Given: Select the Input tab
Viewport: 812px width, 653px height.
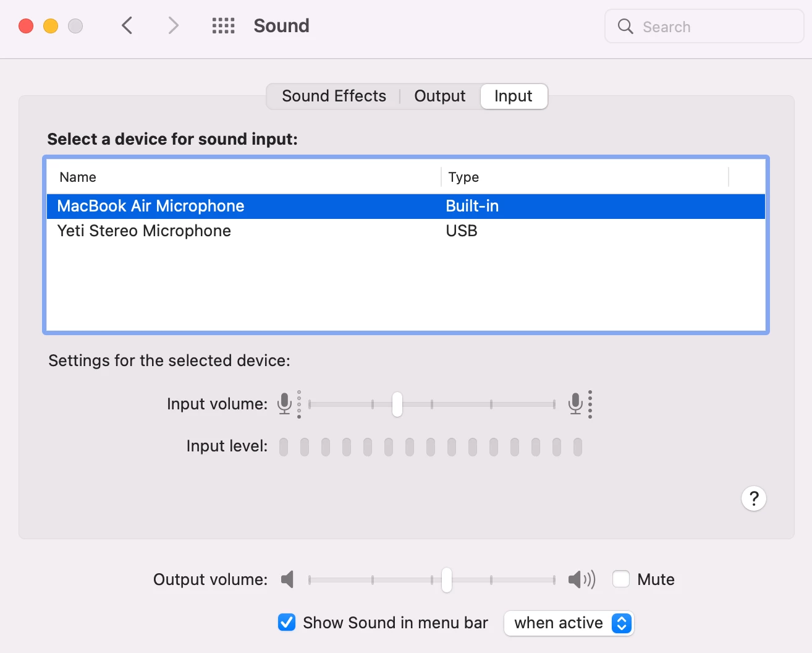Looking at the screenshot, I should [514, 96].
